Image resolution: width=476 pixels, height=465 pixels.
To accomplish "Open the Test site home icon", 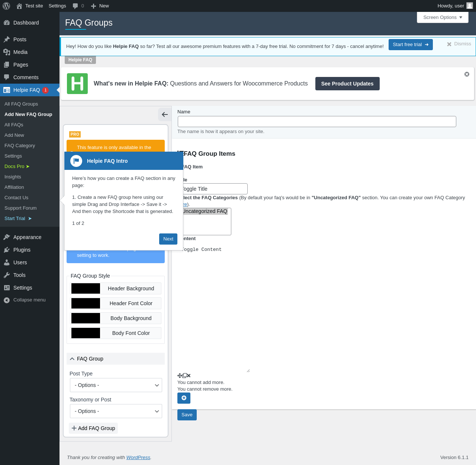I will click(x=19, y=6).
